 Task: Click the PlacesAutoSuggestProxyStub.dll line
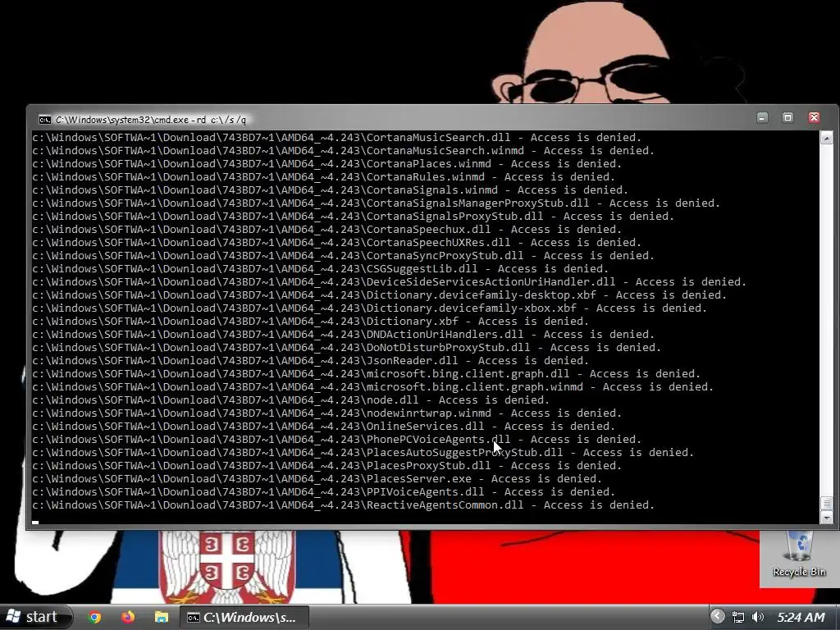pos(363,453)
